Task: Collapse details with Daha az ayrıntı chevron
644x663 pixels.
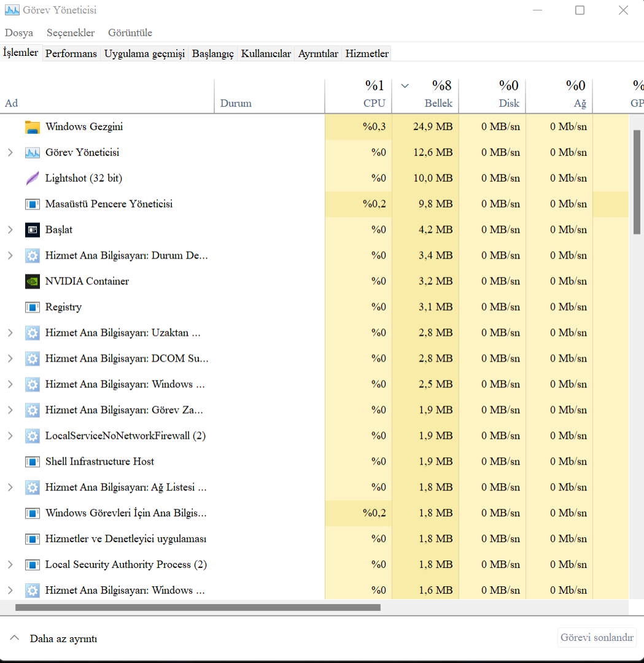Action: coord(14,638)
